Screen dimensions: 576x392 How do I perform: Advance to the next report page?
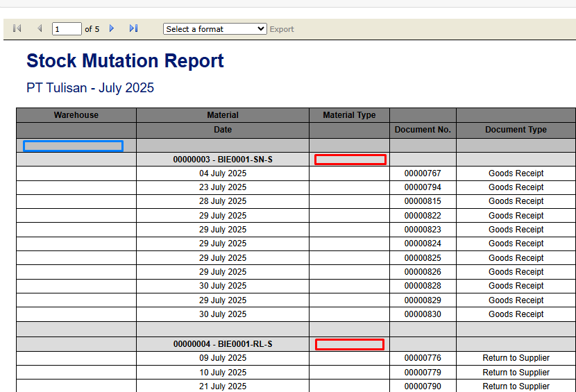coord(112,28)
